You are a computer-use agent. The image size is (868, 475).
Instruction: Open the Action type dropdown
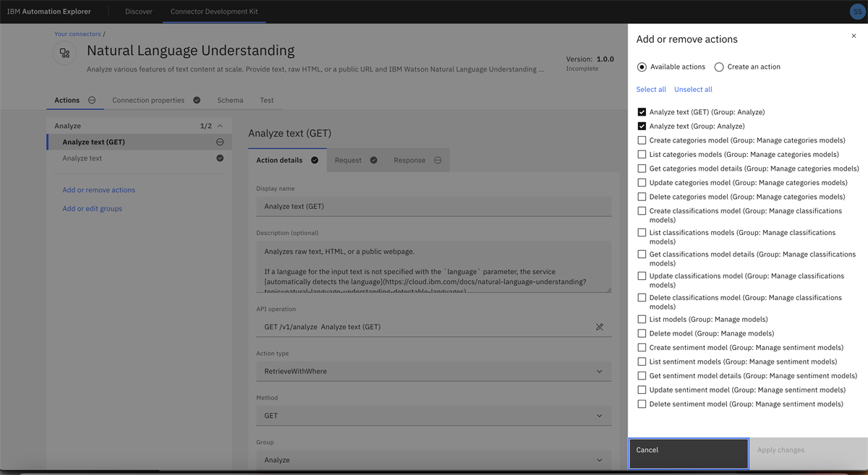[433, 371]
